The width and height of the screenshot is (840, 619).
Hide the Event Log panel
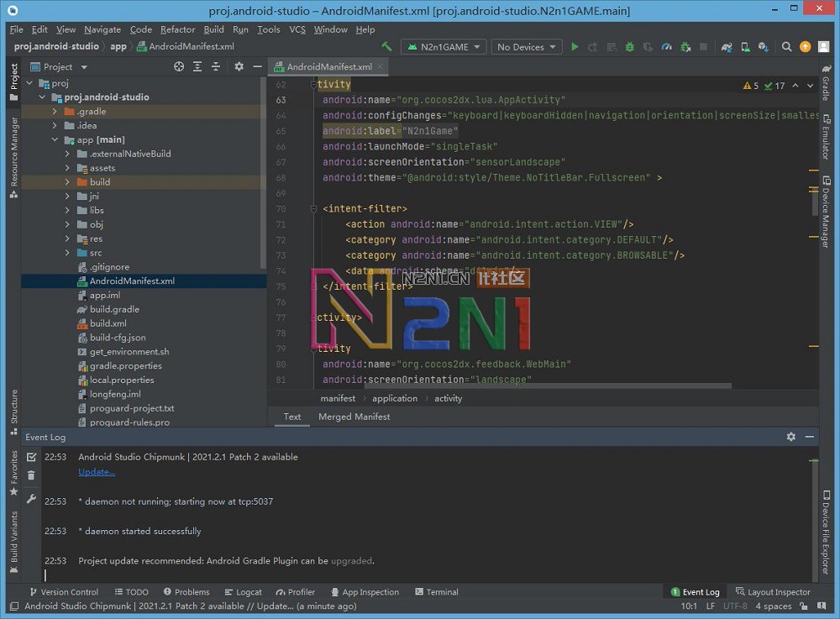(808, 437)
